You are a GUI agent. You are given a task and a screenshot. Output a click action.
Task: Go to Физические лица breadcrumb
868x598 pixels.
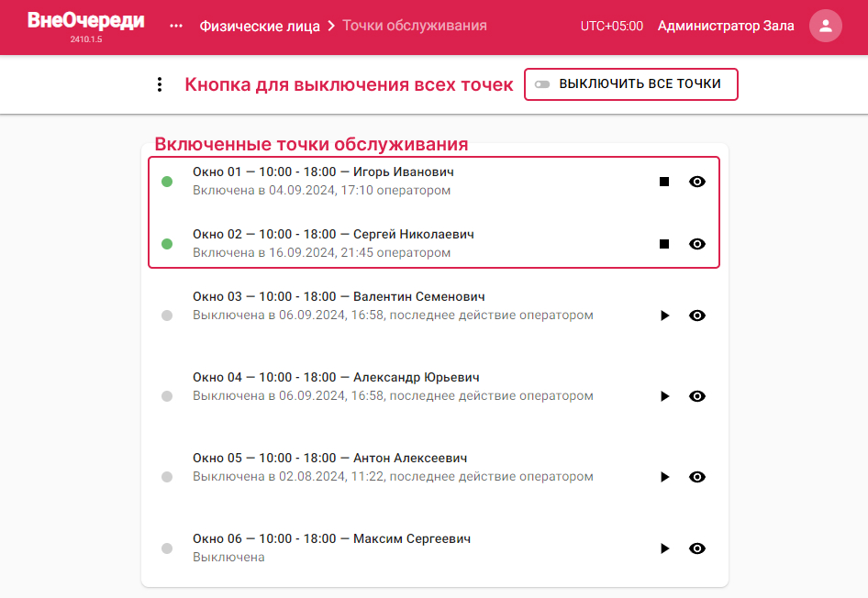pos(260,26)
